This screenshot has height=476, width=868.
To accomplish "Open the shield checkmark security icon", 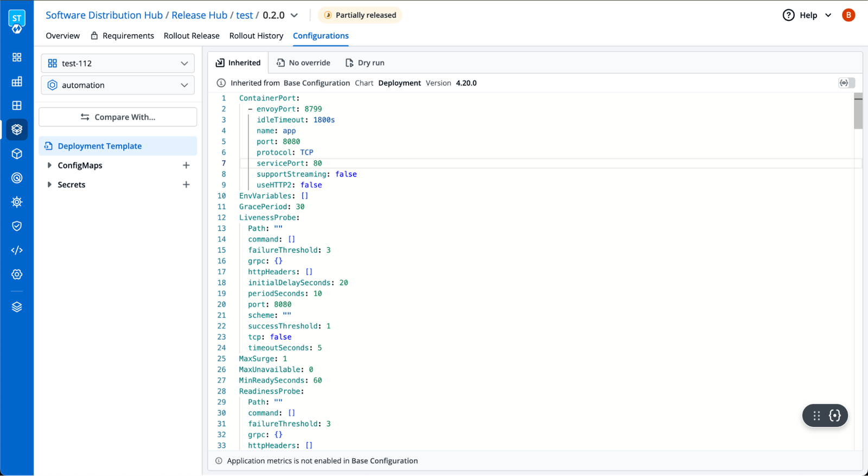I will pos(17,226).
